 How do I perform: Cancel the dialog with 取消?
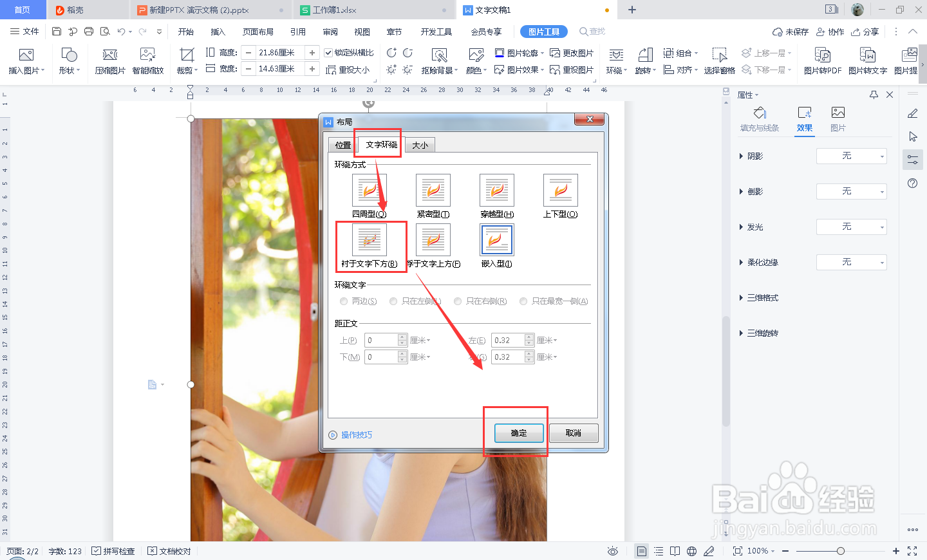click(x=573, y=433)
